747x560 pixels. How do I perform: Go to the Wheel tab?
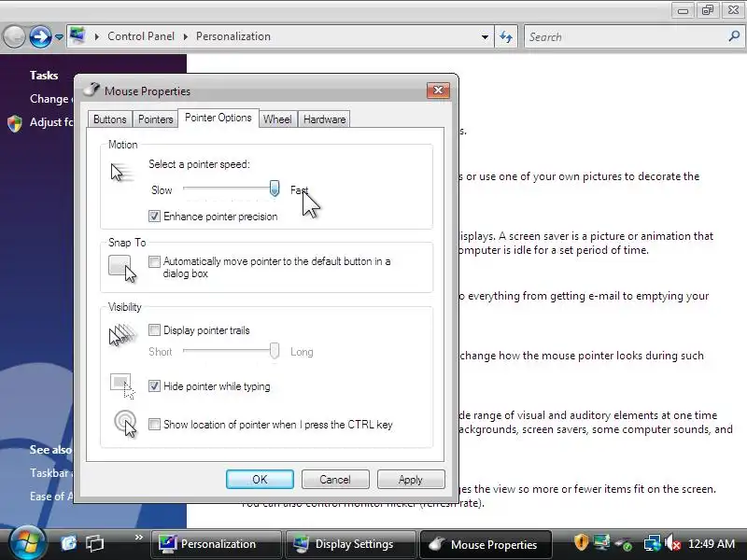tap(277, 119)
